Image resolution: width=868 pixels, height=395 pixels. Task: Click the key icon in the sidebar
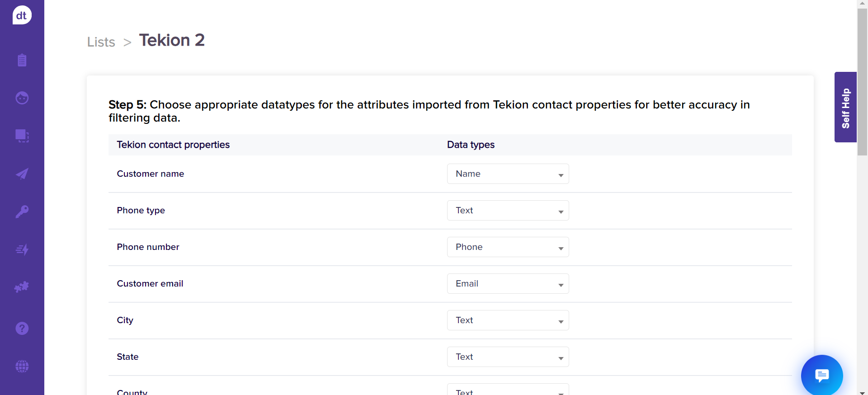(22, 212)
